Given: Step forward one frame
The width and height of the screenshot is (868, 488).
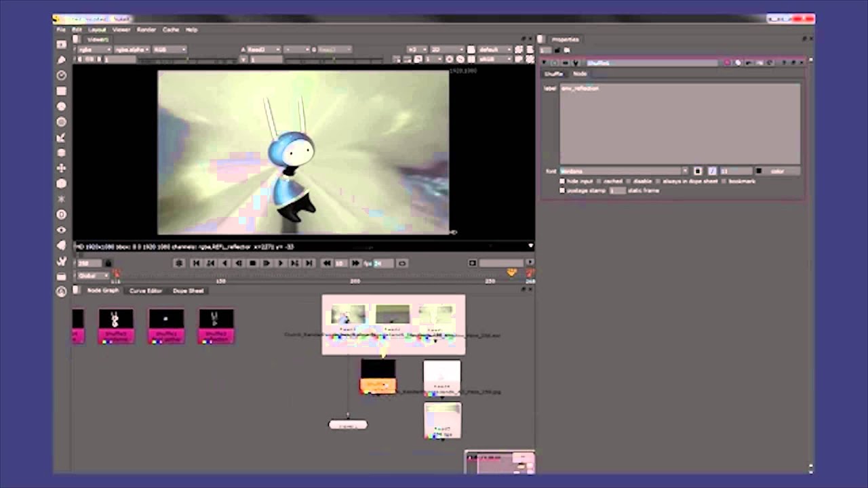Looking at the screenshot, I should coord(267,263).
